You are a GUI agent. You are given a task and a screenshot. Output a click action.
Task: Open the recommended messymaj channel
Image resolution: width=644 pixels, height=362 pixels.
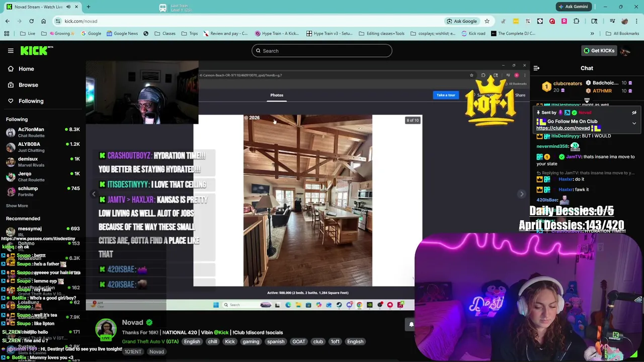pyautogui.click(x=43, y=231)
